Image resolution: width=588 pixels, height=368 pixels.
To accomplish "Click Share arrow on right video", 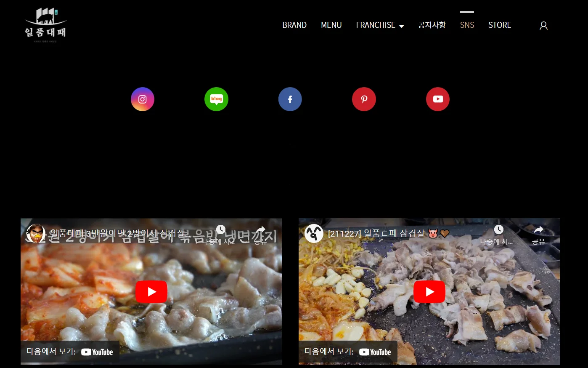I will (538, 230).
